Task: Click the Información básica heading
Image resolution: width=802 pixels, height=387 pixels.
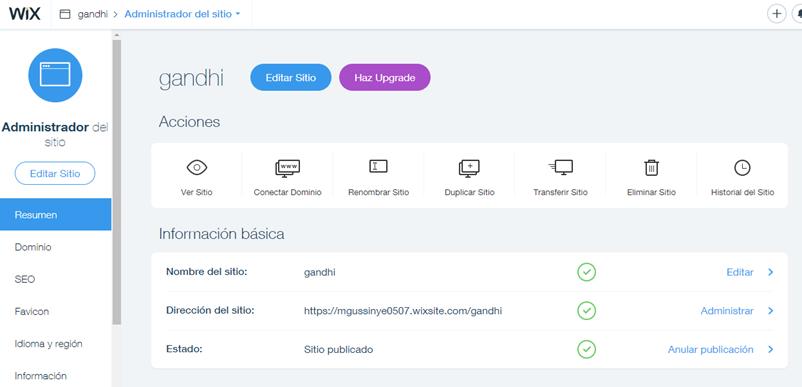Action: tap(221, 234)
